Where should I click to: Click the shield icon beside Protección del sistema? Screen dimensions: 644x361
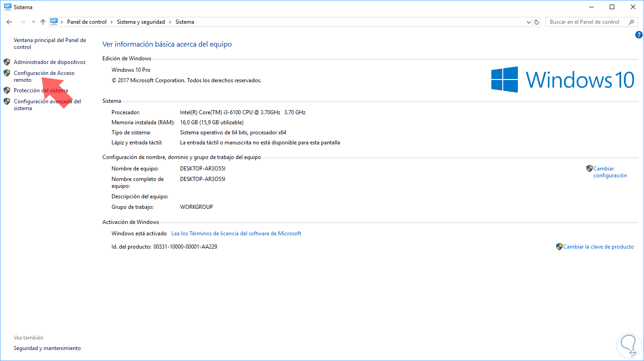tap(7, 90)
